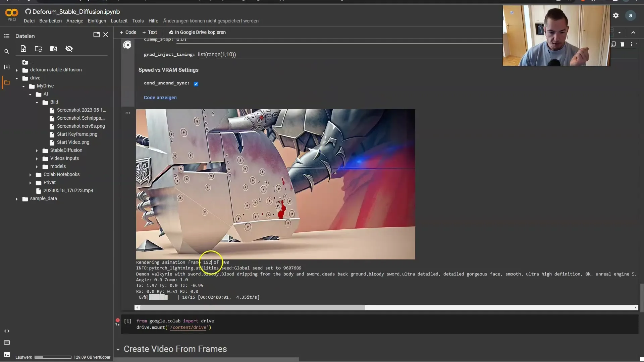Expand the sample_data folder
Image resolution: width=644 pixels, height=362 pixels.
17,199
